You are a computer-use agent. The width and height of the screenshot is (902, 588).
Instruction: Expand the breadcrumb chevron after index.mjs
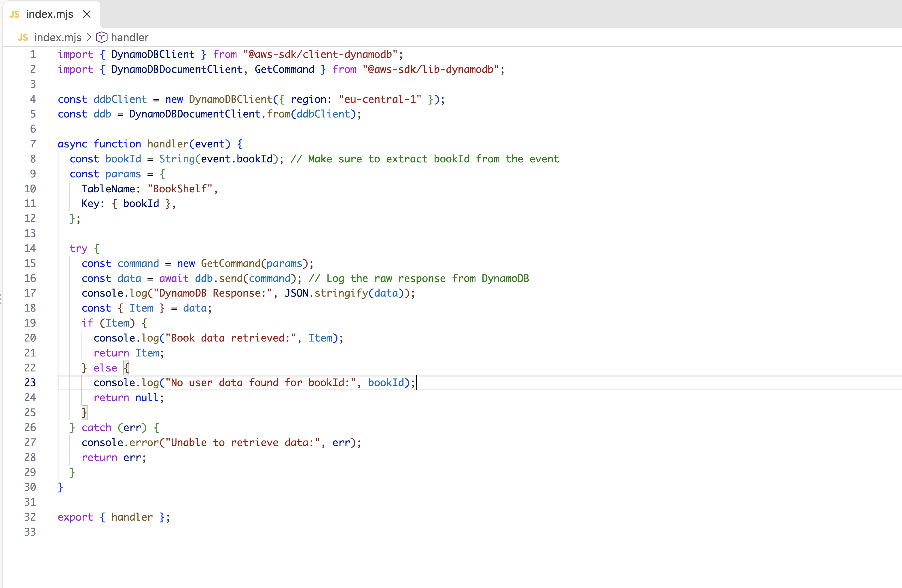coord(89,37)
